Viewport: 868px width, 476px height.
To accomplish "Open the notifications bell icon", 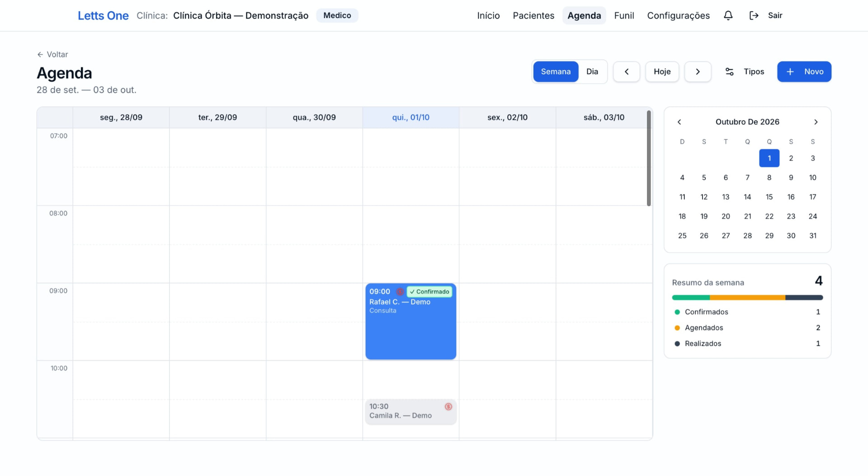I will (x=728, y=15).
